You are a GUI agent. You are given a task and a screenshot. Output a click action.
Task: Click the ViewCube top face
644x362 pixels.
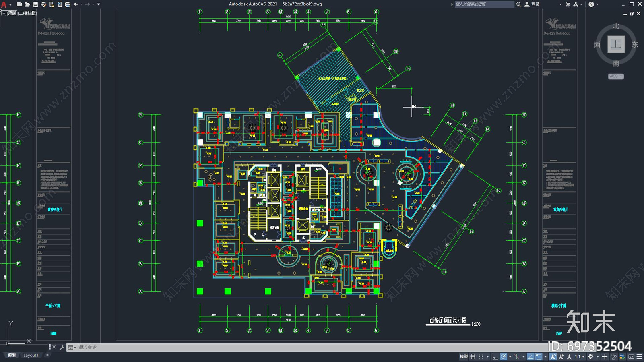click(x=616, y=44)
